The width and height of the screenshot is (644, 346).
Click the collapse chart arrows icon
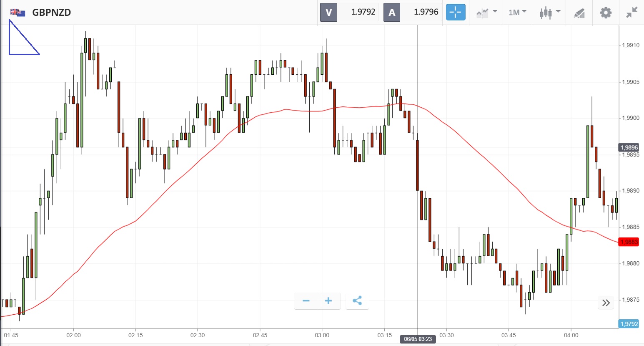[631, 13]
